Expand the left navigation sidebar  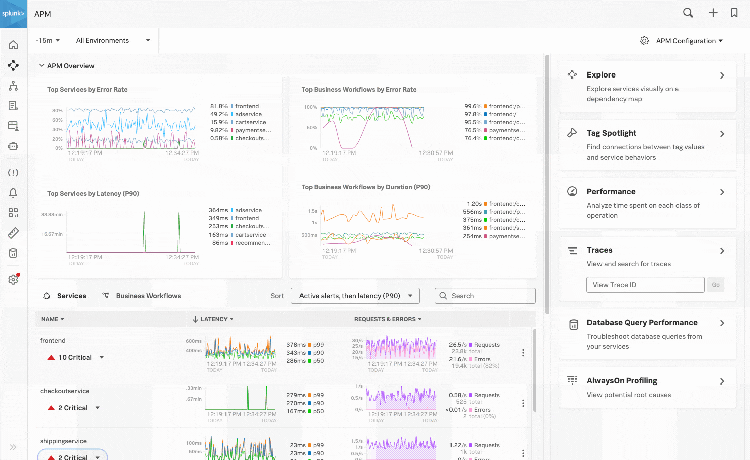point(13,447)
